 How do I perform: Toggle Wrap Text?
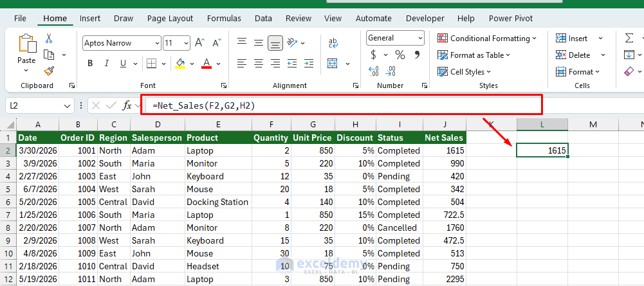(x=333, y=43)
